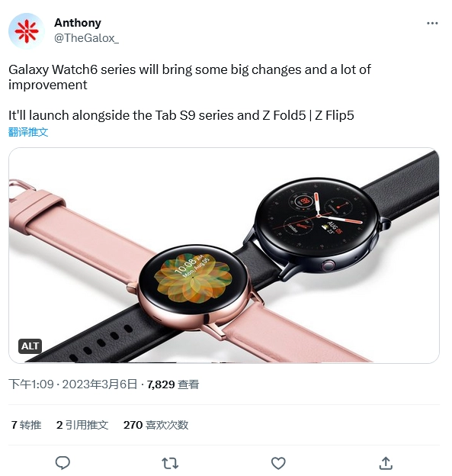Viewport: 452px width, 476px height.
Task: Click the black watch face in photo
Action: [316, 220]
